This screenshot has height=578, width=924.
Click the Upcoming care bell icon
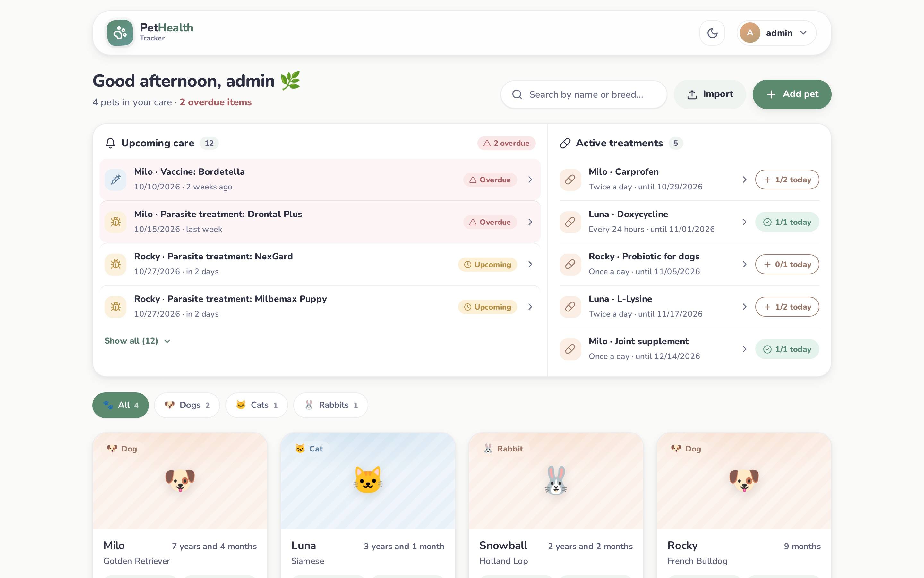pos(110,143)
